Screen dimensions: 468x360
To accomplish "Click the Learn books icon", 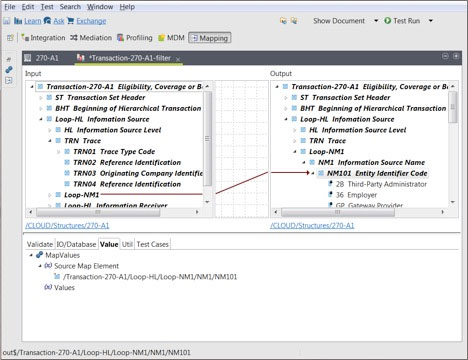I will (18, 21).
